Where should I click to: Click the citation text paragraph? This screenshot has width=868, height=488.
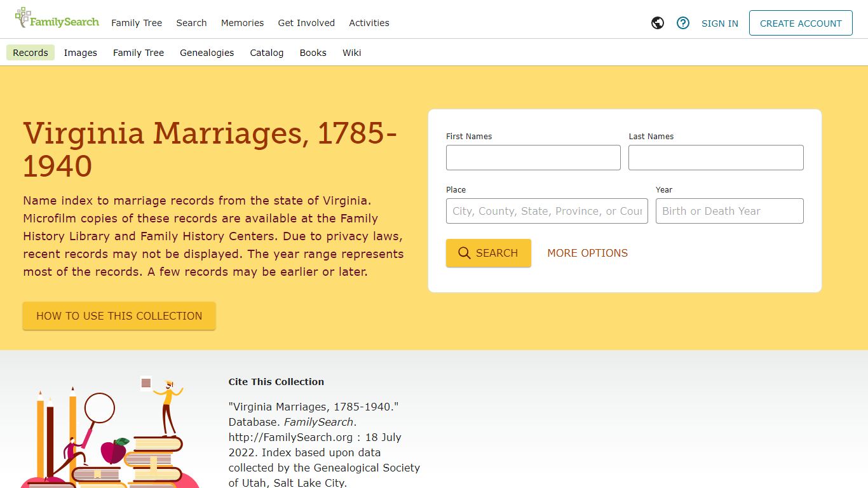[x=324, y=445]
